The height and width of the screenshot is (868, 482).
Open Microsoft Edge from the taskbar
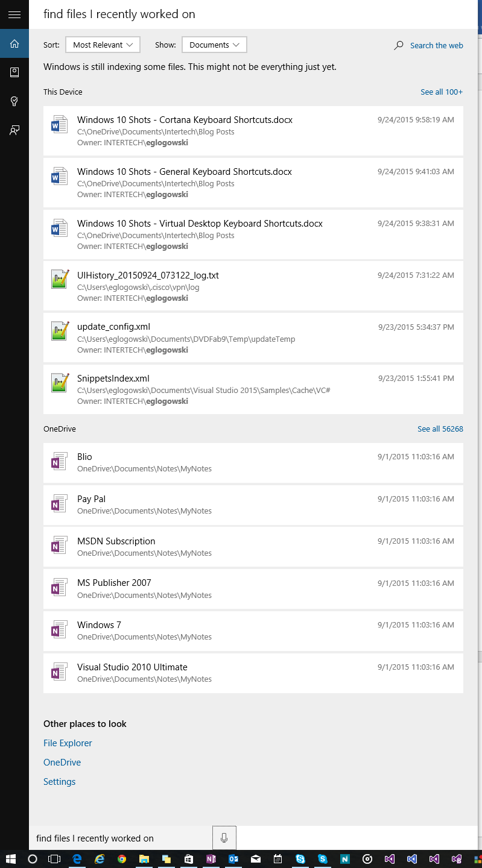tap(77, 858)
